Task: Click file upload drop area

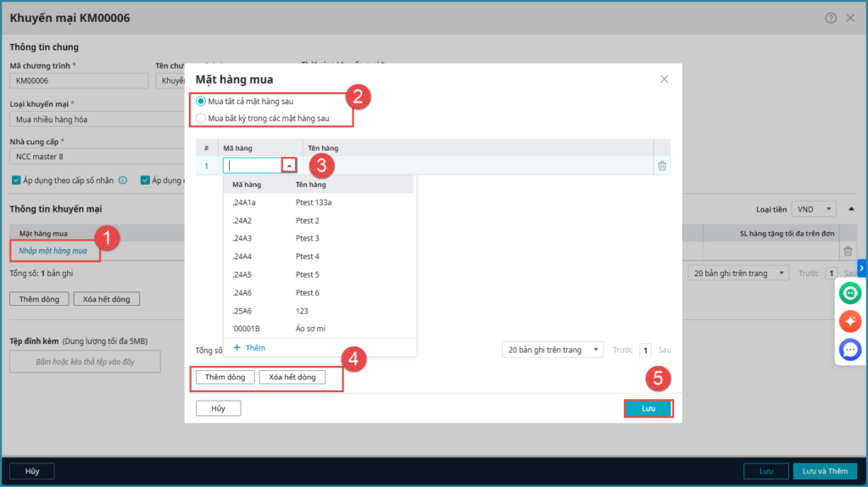Action: point(86,362)
